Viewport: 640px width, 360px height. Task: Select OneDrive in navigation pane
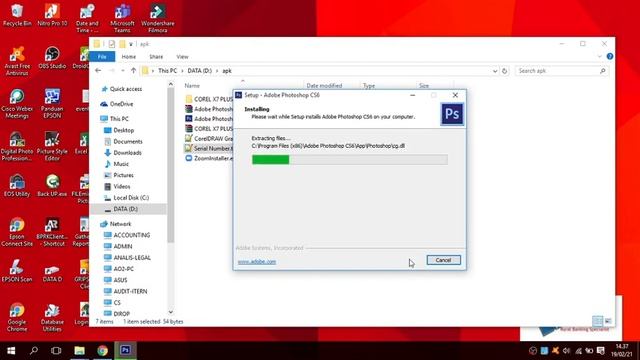point(121,104)
